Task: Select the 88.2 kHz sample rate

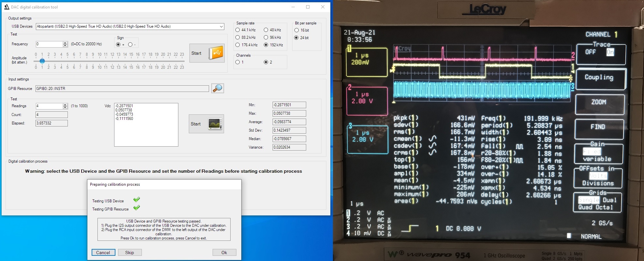Action: [x=237, y=37]
